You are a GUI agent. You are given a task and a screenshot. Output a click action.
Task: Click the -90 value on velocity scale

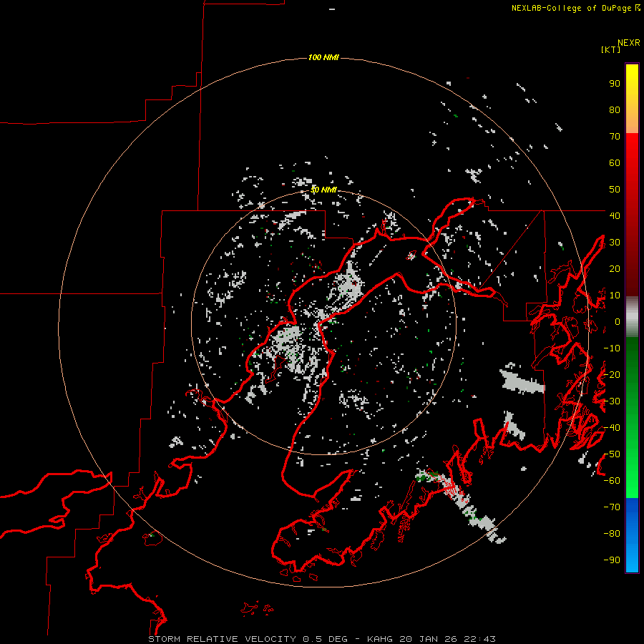pyautogui.click(x=612, y=560)
